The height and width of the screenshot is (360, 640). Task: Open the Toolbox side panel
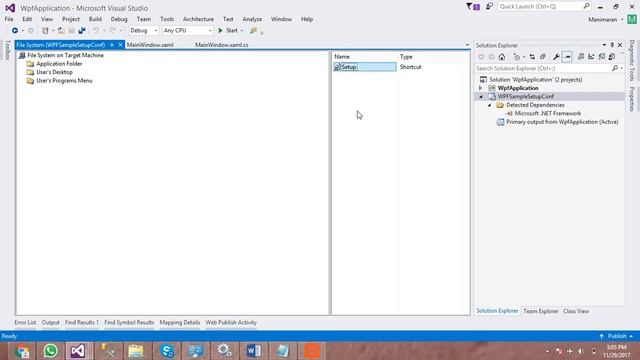coord(7,50)
